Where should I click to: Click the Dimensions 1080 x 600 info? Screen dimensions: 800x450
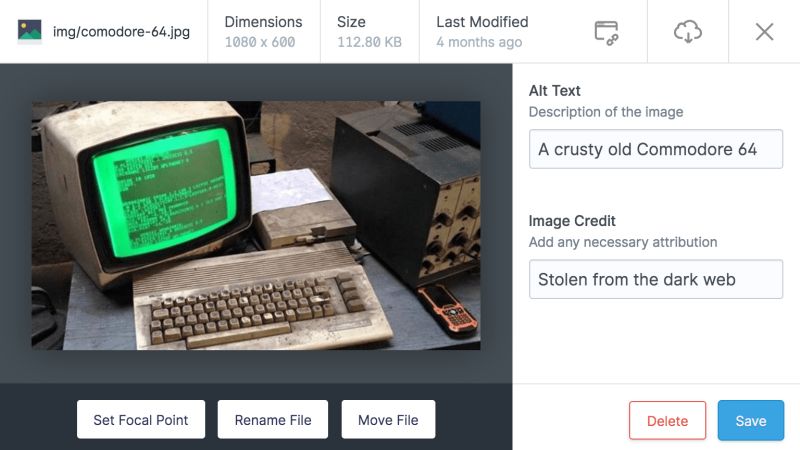263,32
